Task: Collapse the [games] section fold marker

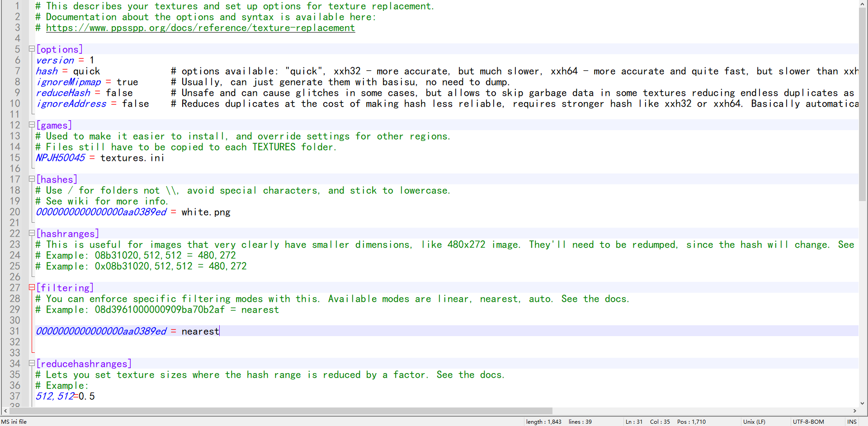Action: [x=32, y=125]
